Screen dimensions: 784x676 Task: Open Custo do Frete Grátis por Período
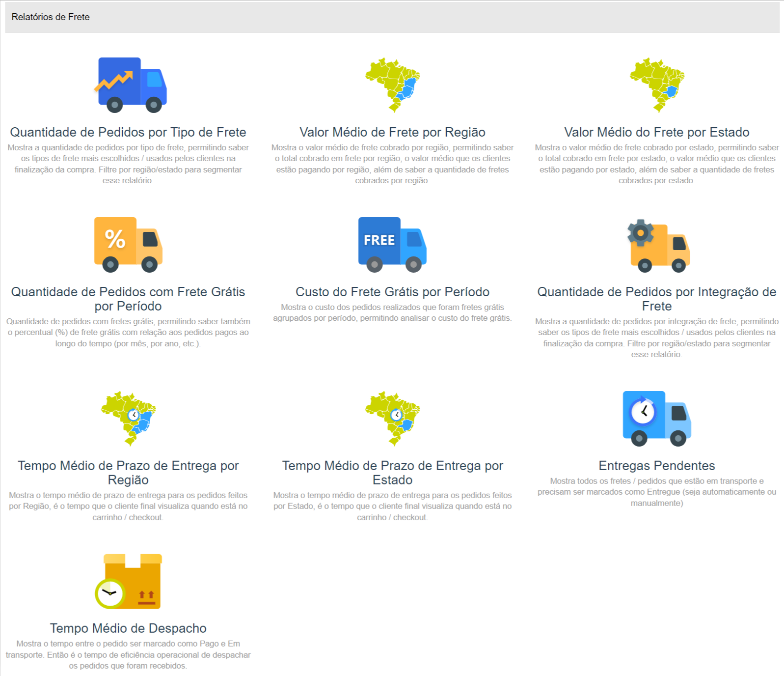pos(392,292)
